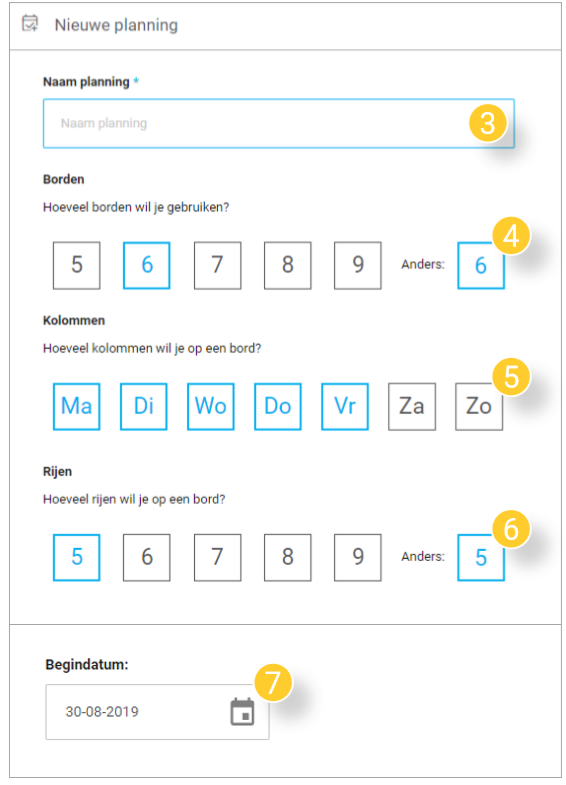
Task: Click the Anders field under Borden
Action: [481, 265]
